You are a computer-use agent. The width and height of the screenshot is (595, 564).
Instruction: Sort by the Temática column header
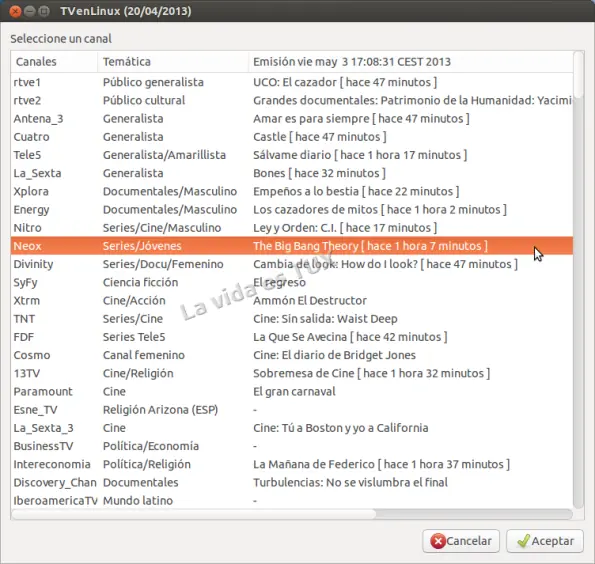tap(173, 61)
